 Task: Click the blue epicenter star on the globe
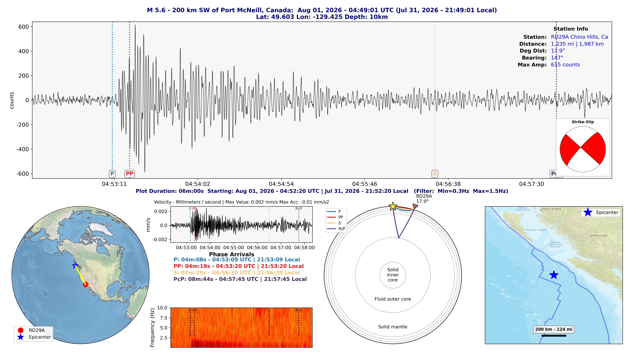pyautogui.click(x=75, y=265)
